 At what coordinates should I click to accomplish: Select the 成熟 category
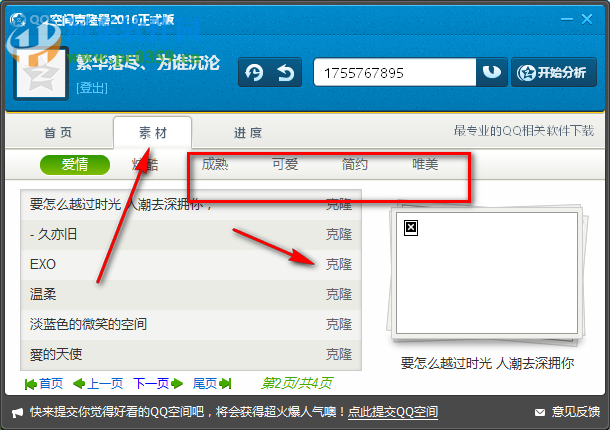tap(215, 164)
